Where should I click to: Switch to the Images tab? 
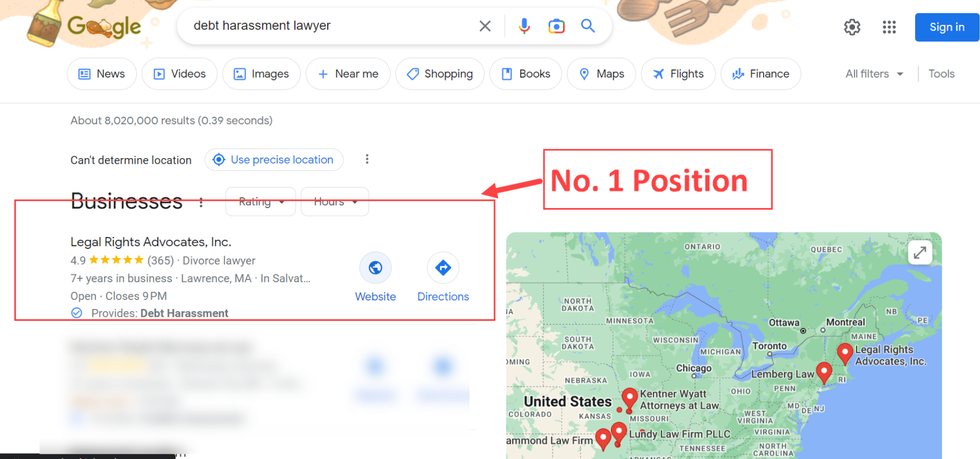click(261, 74)
